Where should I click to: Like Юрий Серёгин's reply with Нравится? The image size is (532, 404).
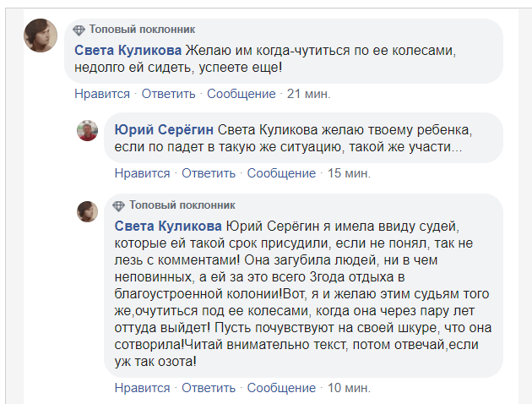tap(142, 173)
